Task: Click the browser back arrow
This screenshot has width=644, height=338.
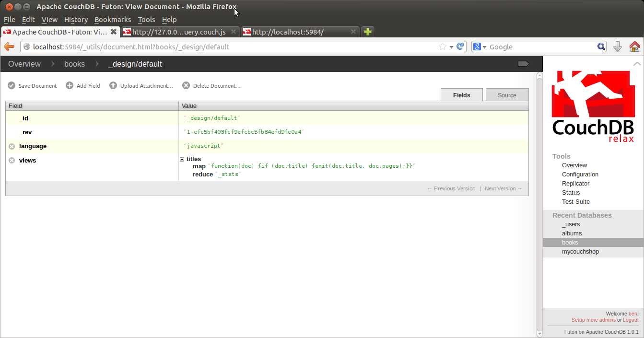Action: [x=9, y=47]
